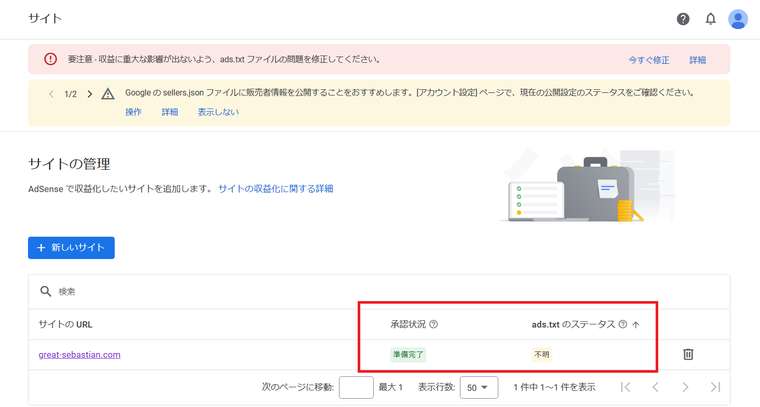The width and height of the screenshot is (760, 407).
Task: Focus the 次のページに移動 page input
Action: 356,387
